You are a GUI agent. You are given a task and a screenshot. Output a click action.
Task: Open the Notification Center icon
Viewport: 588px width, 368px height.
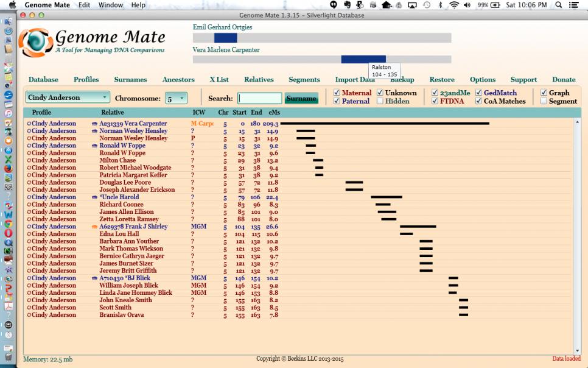click(573, 5)
